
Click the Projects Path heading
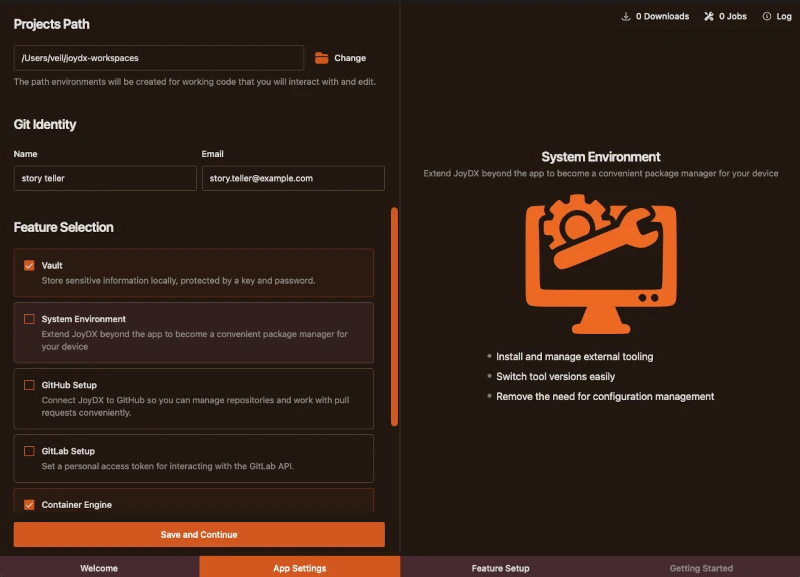(x=52, y=24)
